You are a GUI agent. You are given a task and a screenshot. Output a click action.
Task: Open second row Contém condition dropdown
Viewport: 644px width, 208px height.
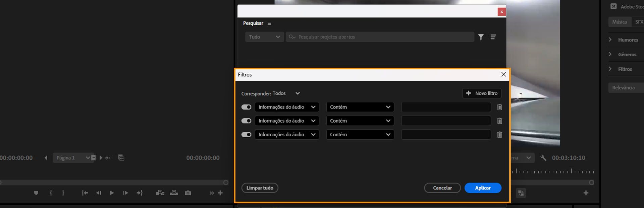[x=360, y=121]
